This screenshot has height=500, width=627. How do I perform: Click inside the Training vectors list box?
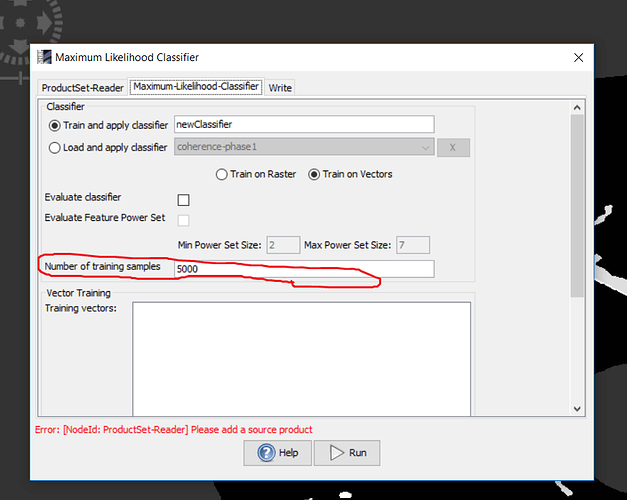coord(302,359)
